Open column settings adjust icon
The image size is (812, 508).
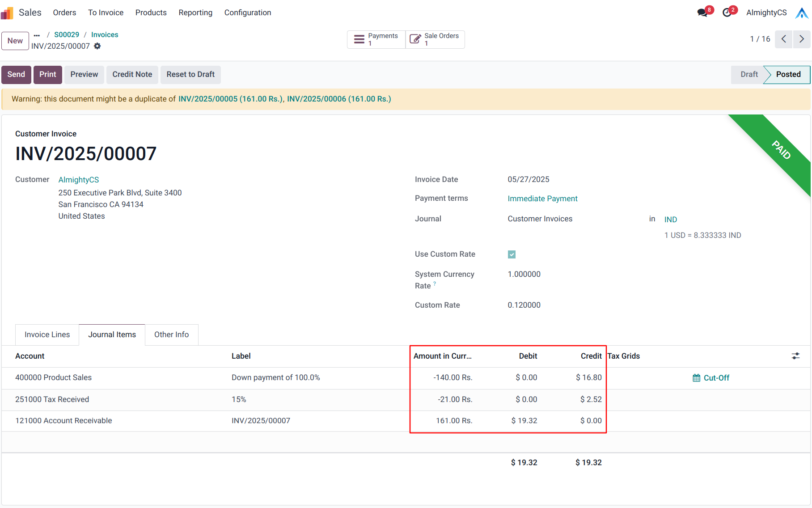795,356
